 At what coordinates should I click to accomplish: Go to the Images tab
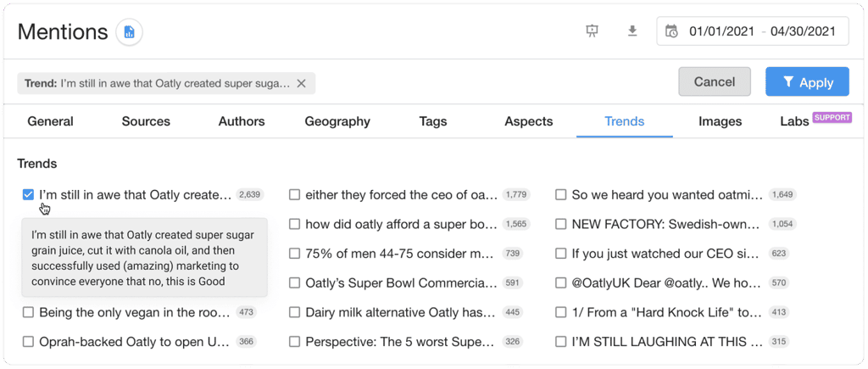[x=721, y=121]
